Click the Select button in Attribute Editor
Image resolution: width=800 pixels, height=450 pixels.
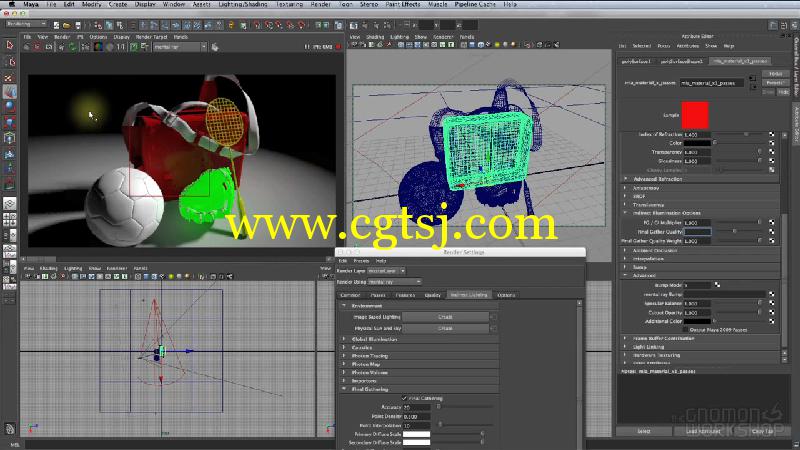click(644, 431)
